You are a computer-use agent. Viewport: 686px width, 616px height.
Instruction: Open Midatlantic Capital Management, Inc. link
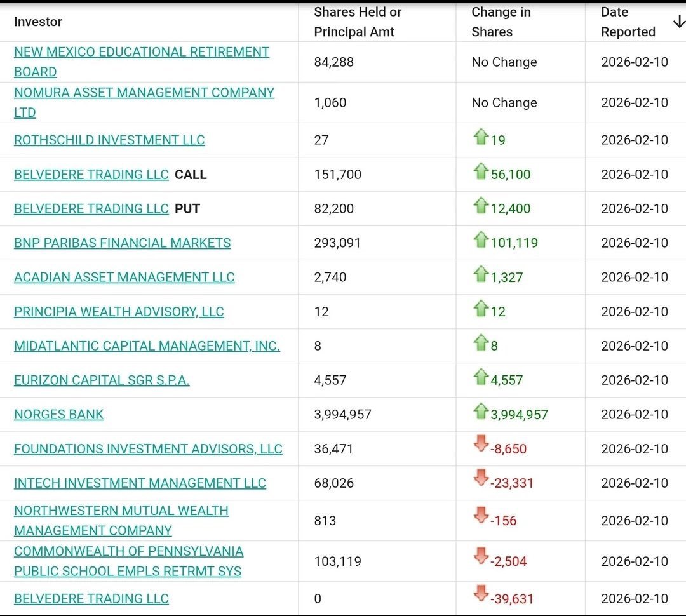coord(147,345)
